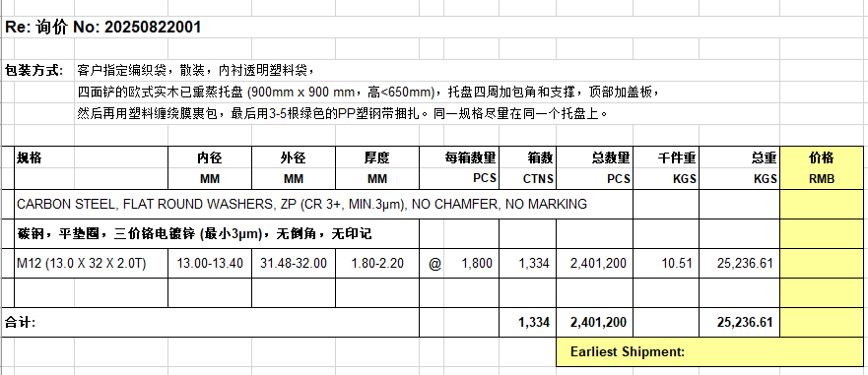Viewport: 868px width, 375px height.
Task: Select the 10.51 weight per thousand cell
Action: [666, 263]
